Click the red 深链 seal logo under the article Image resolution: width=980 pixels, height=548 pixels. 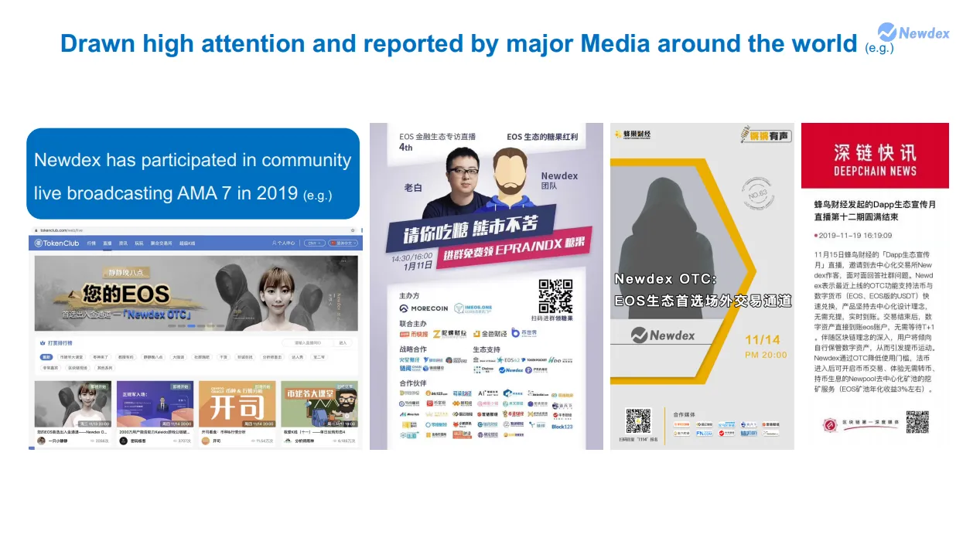pyautogui.click(x=831, y=424)
